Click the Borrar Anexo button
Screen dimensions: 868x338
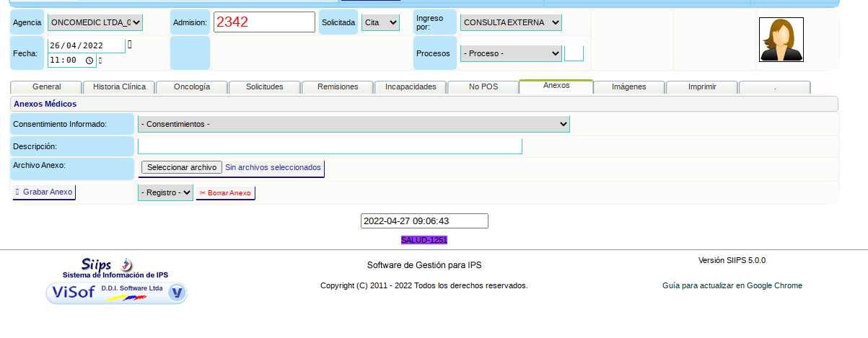pos(225,193)
